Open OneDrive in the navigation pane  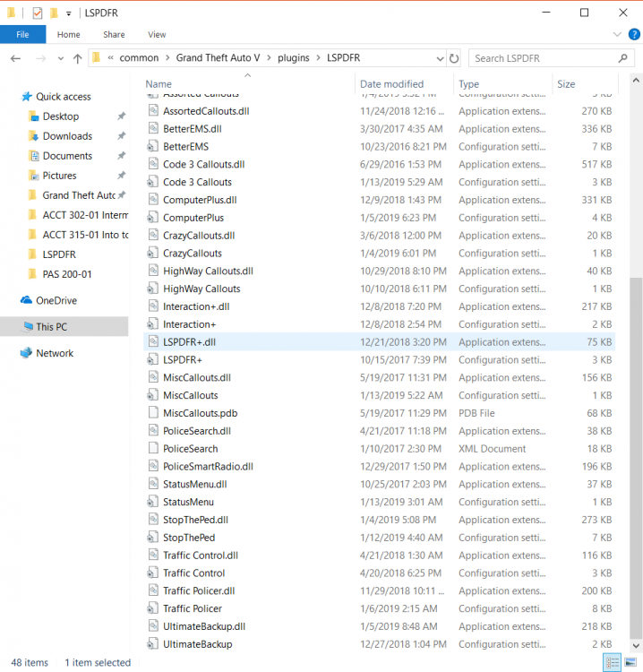56,301
